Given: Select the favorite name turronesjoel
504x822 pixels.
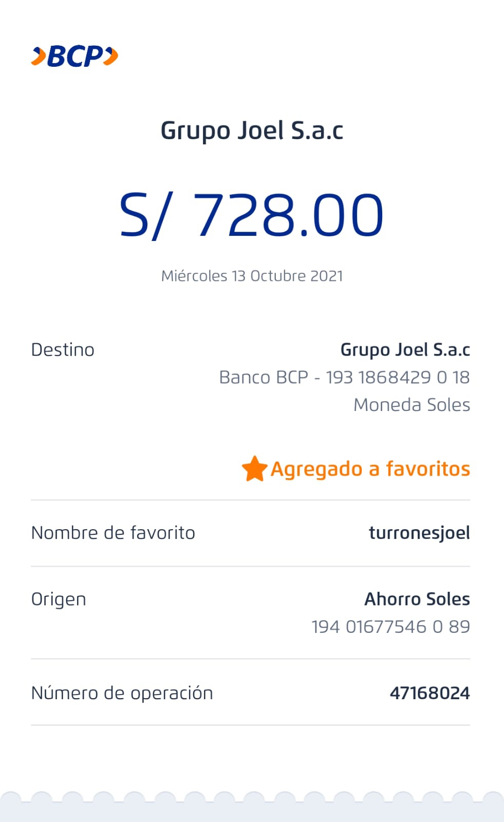Looking at the screenshot, I should coord(419,533).
